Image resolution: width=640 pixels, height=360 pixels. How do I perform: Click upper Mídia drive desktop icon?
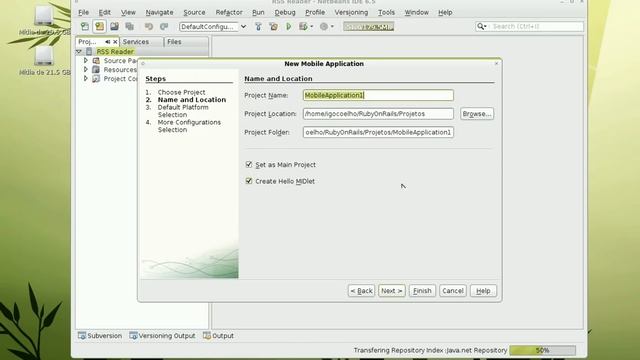click(44, 16)
